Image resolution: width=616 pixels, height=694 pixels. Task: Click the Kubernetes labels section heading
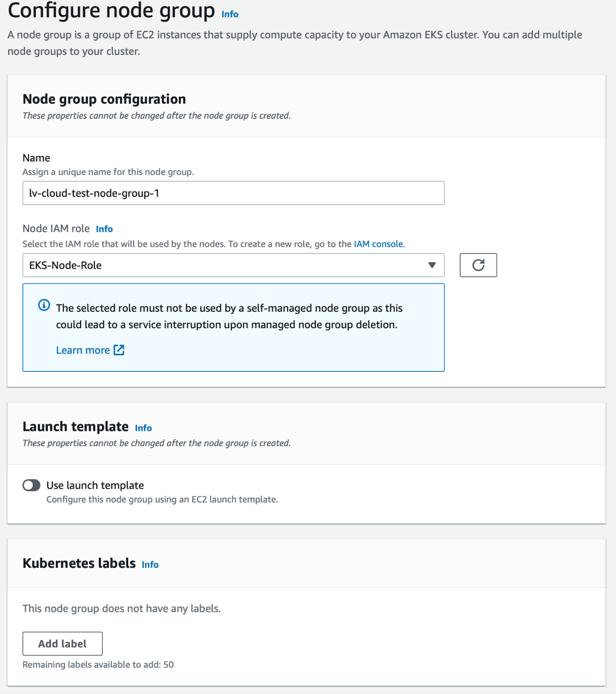[79, 563]
